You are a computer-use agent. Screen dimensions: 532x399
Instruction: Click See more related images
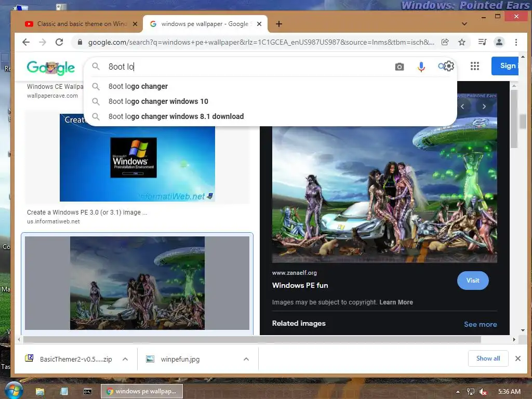pos(480,324)
